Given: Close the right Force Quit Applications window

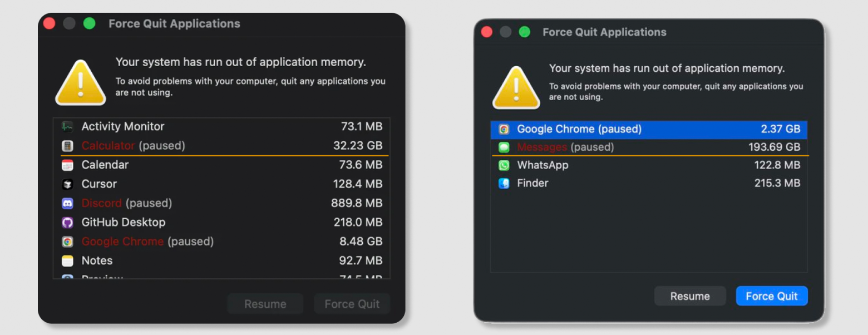Looking at the screenshot, I should point(487,32).
